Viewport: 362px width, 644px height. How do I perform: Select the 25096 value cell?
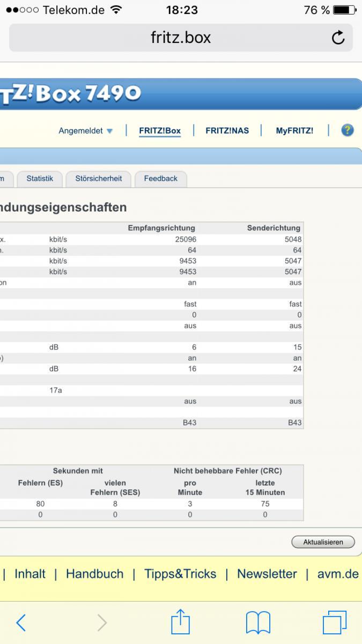(186, 239)
